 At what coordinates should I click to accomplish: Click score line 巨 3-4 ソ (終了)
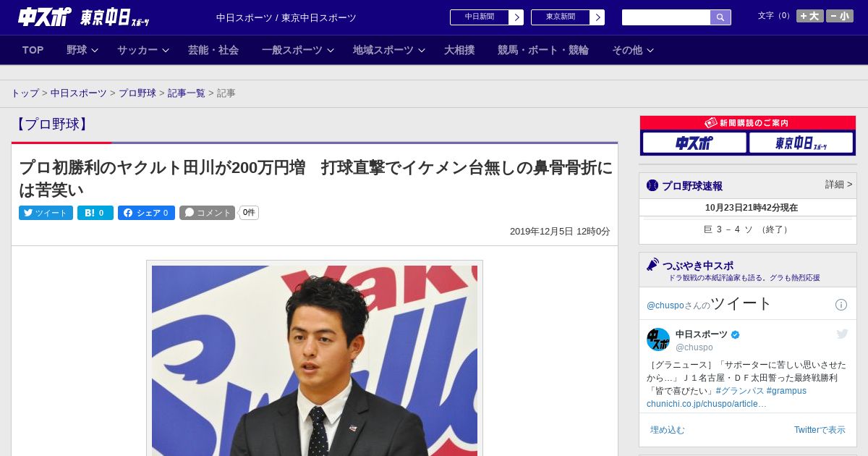[747, 229]
